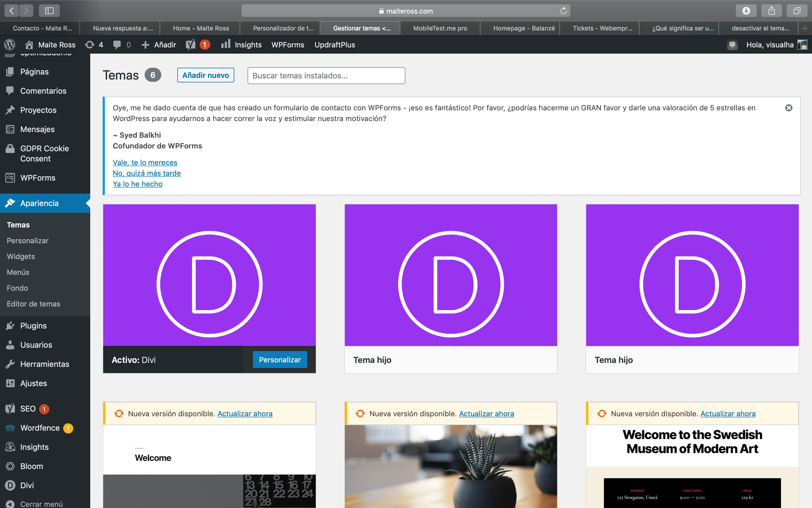Open Usuarios in the sidebar
The width and height of the screenshot is (812, 508).
(x=36, y=345)
